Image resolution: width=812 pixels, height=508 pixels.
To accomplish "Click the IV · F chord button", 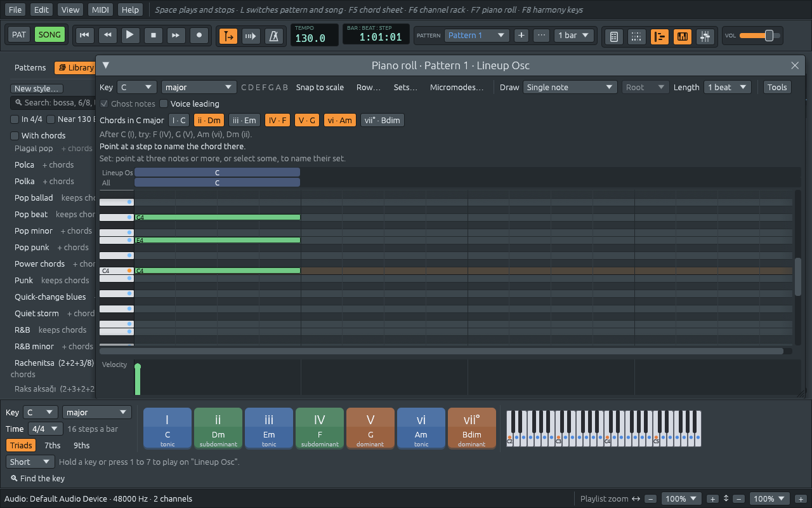I will click(x=277, y=120).
